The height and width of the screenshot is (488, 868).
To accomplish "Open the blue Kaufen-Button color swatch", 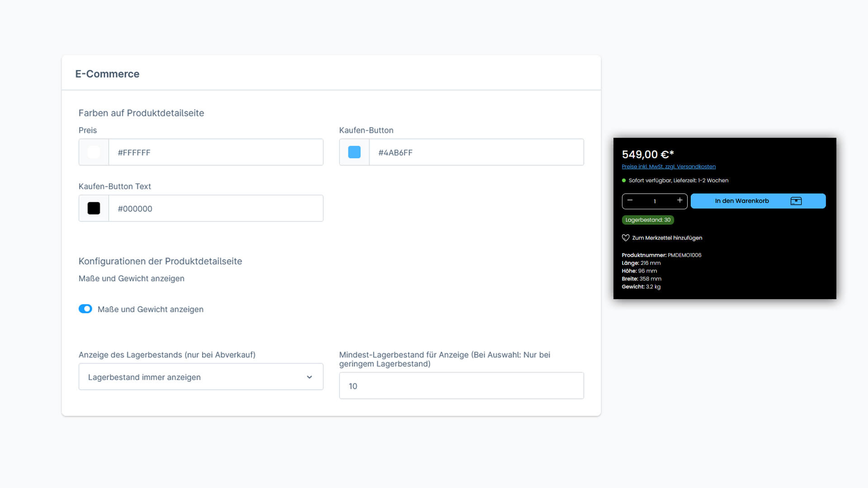I will [354, 152].
